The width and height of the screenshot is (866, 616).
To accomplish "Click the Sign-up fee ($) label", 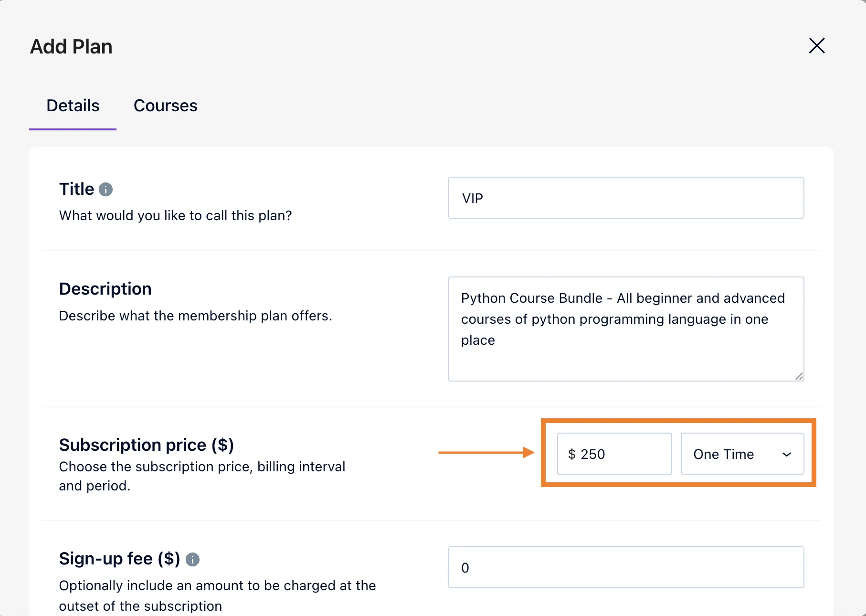I will pyautogui.click(x=119, y=559).
